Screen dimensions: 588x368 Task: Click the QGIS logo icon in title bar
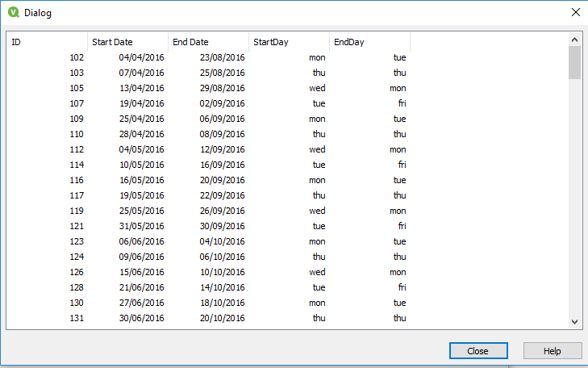(14, 12)
